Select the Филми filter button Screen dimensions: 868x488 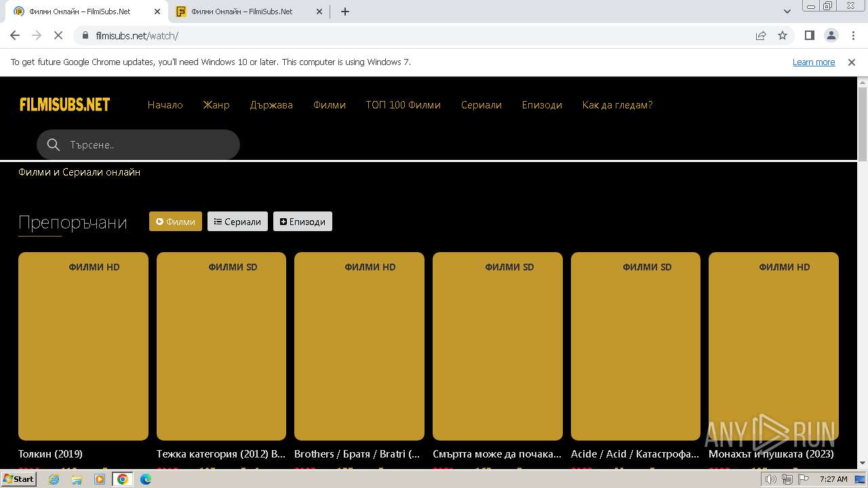tap(176, 222)
